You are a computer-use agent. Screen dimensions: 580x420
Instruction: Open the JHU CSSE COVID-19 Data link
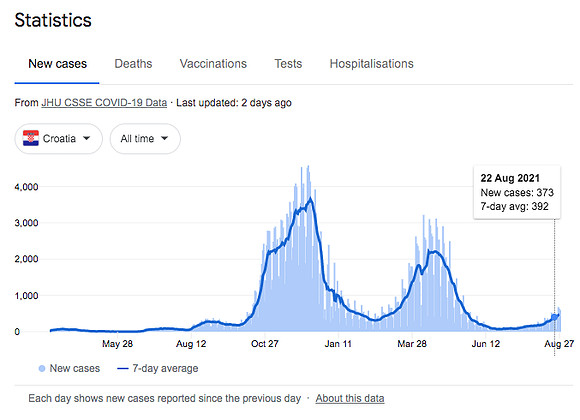pos(104,103)
